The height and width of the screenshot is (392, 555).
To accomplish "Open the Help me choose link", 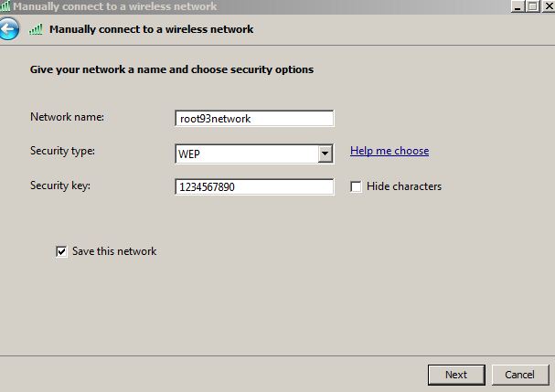I will [390, 151].
